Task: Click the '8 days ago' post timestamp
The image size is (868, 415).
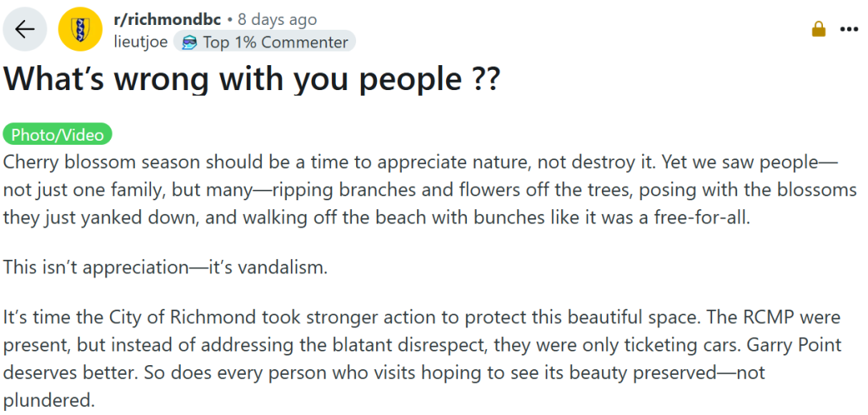Action: click(x=276, y=19)
